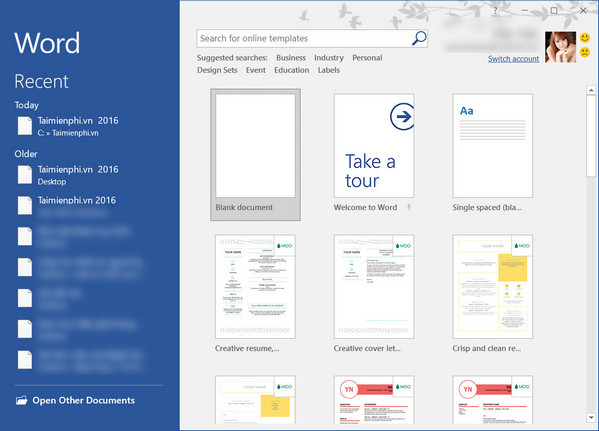
Task: Click the smiley face feedback icon
Action: point(585,37)
